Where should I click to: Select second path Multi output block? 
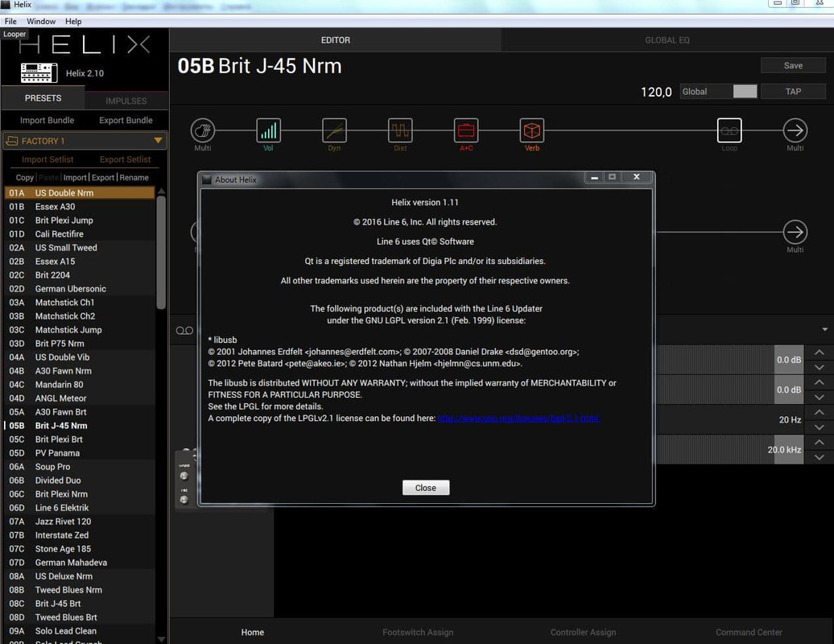tap(795, 232)
